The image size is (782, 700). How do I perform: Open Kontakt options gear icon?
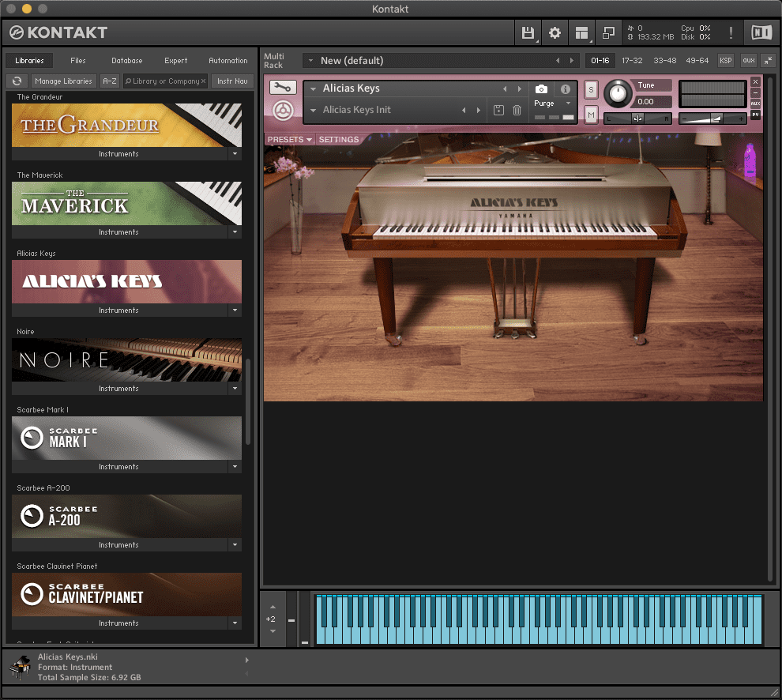coord(555,33)
